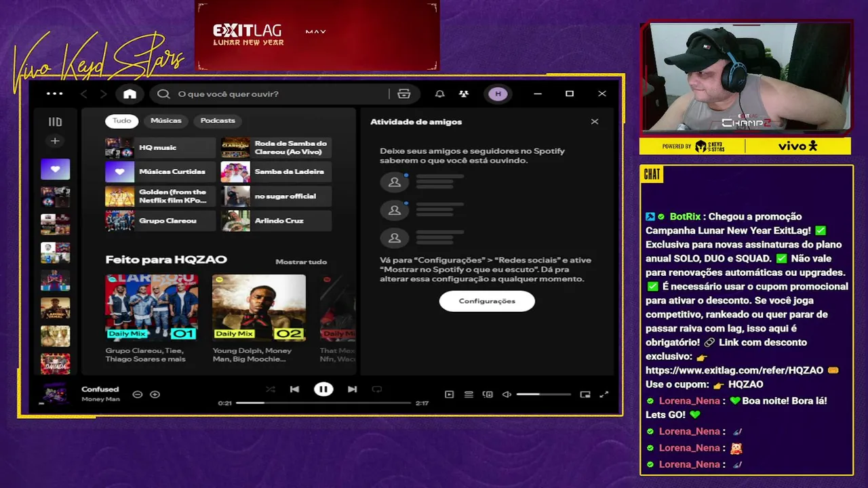Click the Configurações button
This screenshot has height=488, width=868.
487,301
